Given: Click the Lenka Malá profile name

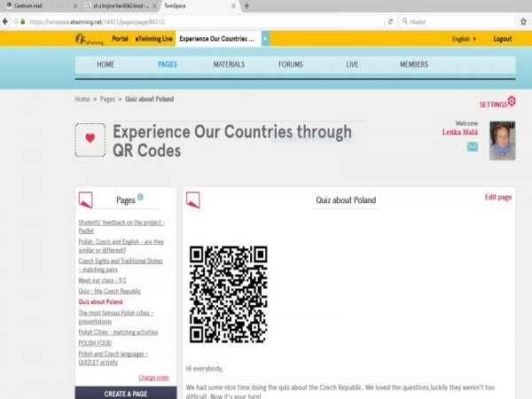Looking at the screenshot, I should point(459,132).
